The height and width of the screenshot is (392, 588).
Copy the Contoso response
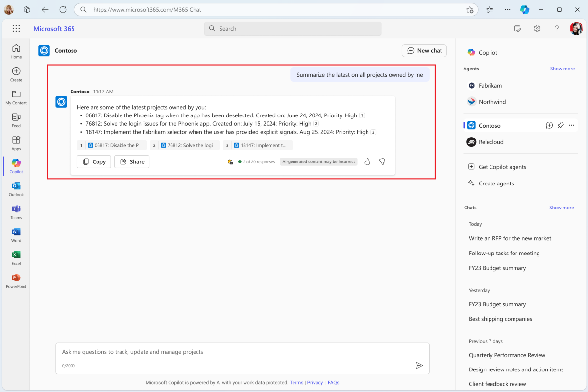(x=94, y=161)
